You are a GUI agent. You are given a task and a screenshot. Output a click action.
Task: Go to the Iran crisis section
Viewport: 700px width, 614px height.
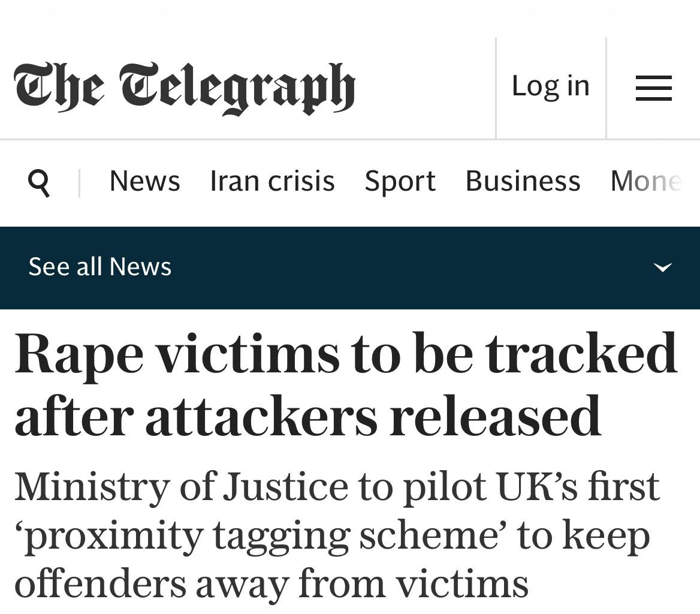[x=272, y=180]
